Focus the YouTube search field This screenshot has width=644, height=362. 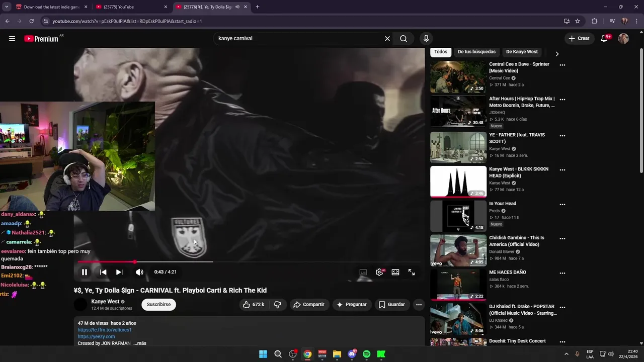[299, 39]
